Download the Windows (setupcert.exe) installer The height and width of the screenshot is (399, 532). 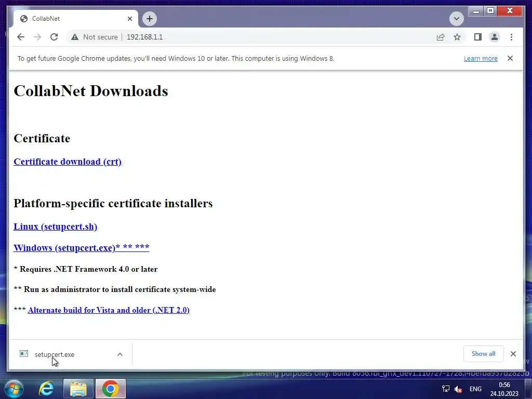pos(82,248)
